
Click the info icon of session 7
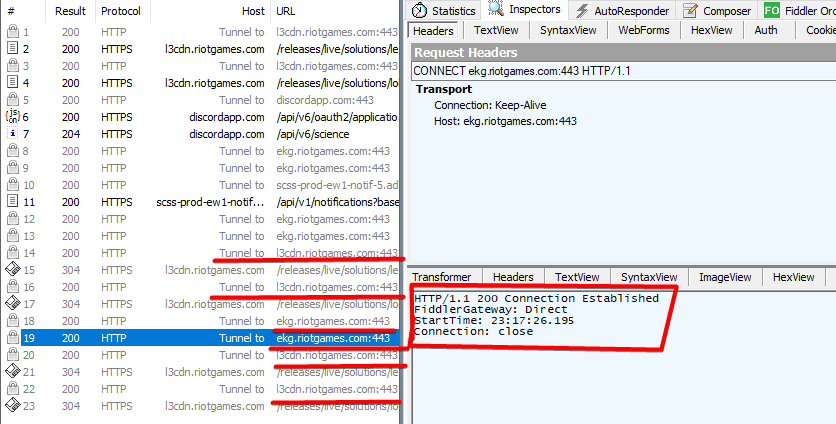coord(12,133)
